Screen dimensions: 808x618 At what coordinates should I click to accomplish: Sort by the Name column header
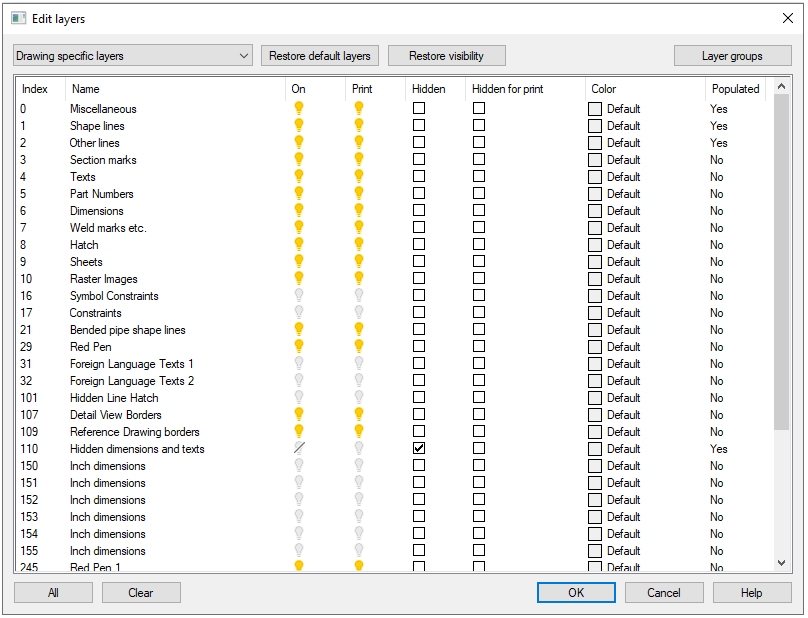tap(175, 89)
